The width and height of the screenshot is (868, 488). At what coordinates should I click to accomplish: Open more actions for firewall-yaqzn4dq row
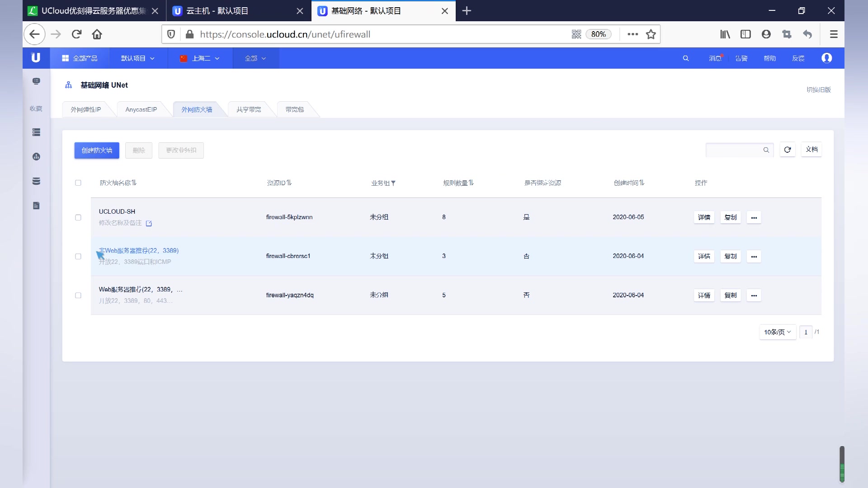(x=754, y=295)
